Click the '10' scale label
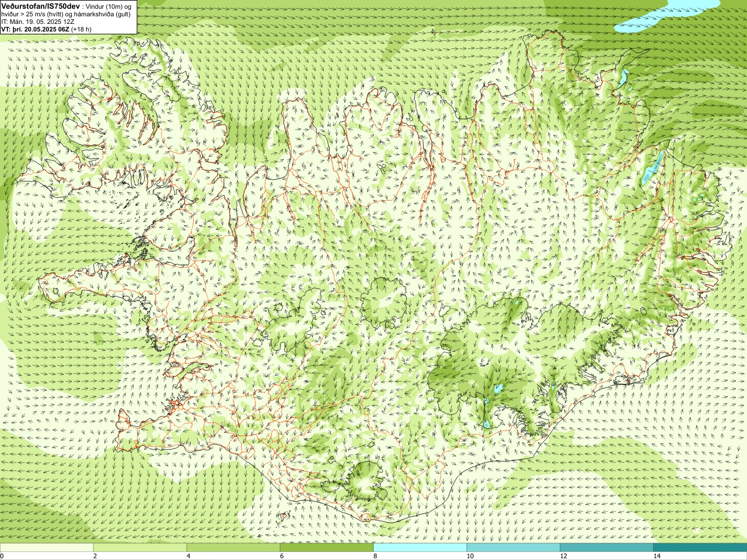This screenshot has height=560, width=747. [470, 556]
